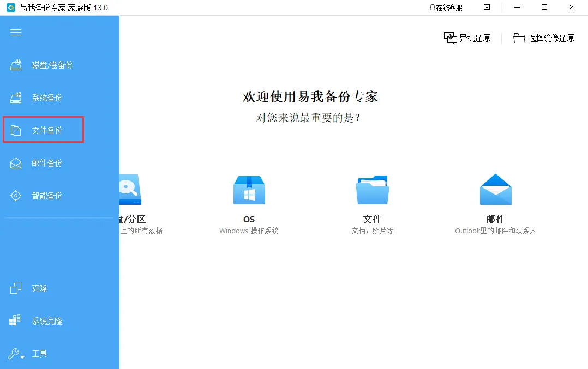Click the 选择镜像还原 button

pyautogui.click(x=544, y=38)
